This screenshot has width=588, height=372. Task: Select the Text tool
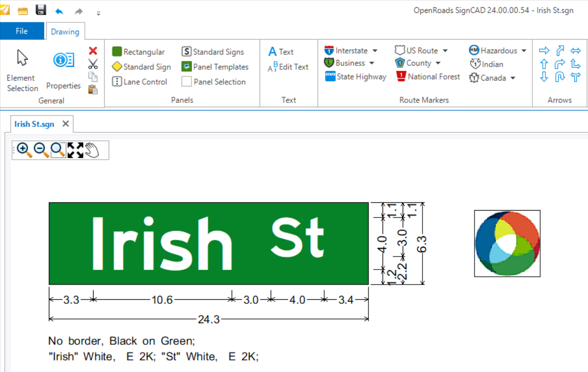pos(281,52)
